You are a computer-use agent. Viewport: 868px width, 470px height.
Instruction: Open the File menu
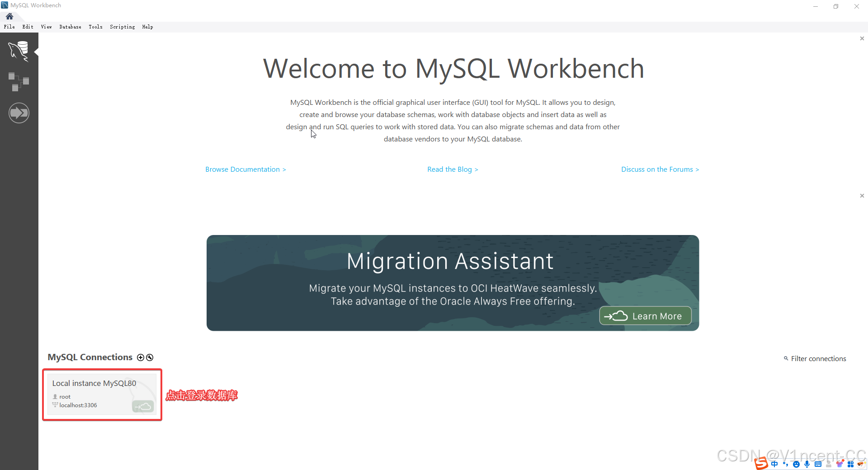tap(9, 27)
